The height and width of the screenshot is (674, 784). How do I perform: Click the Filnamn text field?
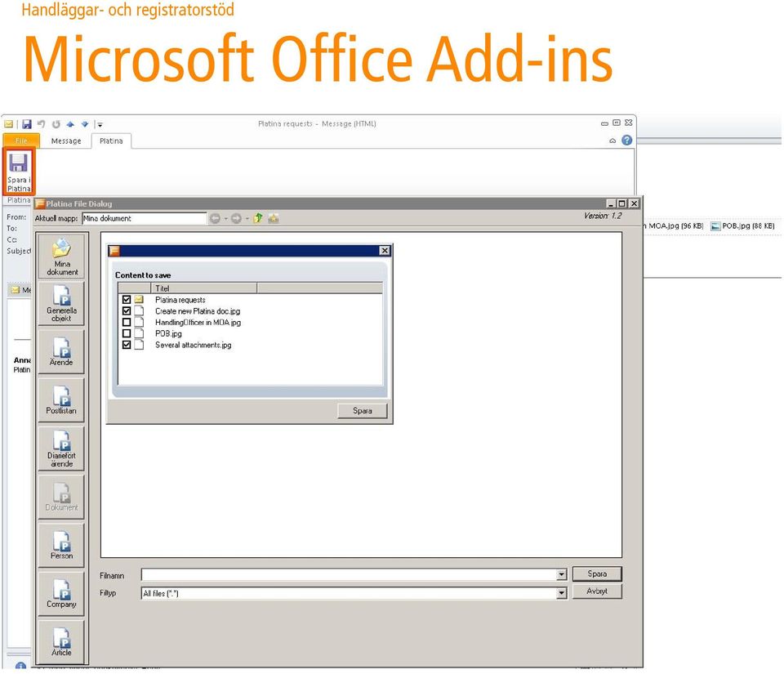[x=349, y=574]
